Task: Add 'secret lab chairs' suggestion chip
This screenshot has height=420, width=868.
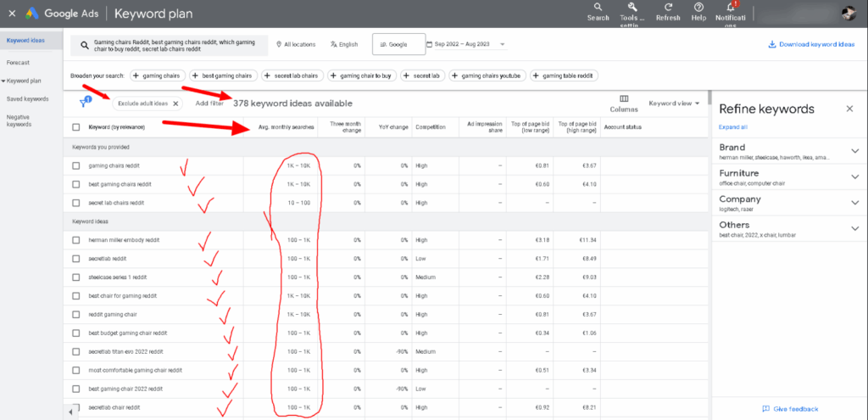Action: [292, 76]
